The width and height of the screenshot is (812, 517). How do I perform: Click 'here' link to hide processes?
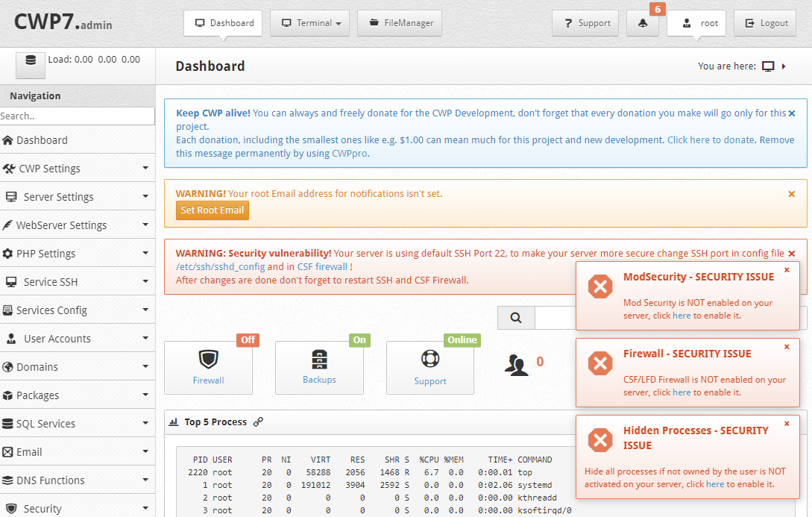(x=715, y=484)
